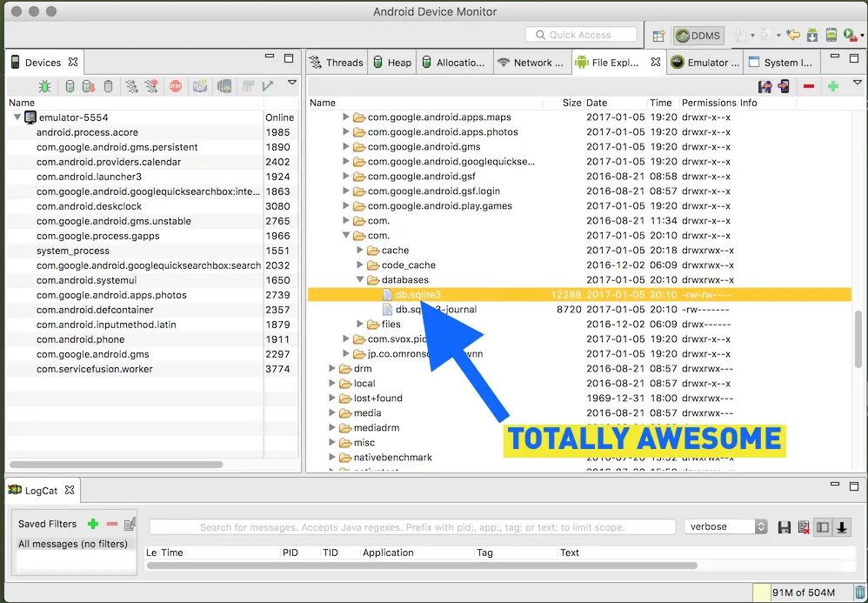Open the Android Virtual Device Manager icon
Viewport: 868px width, 603px height.
point(831,36)
